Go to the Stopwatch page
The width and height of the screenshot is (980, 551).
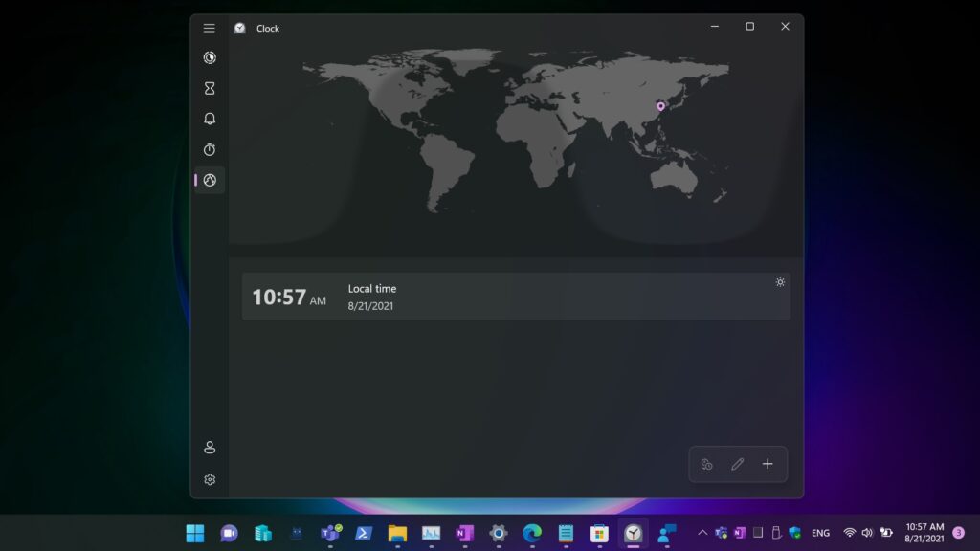tap(210, 150)
